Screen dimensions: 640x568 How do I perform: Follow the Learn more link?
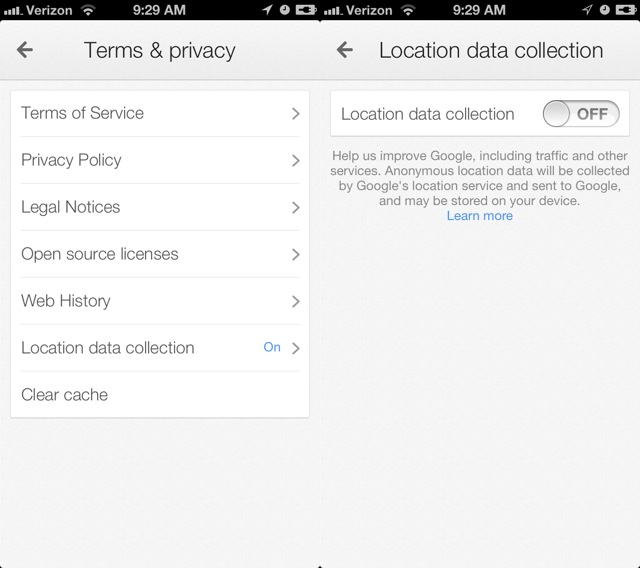click(x=480, y=215)
